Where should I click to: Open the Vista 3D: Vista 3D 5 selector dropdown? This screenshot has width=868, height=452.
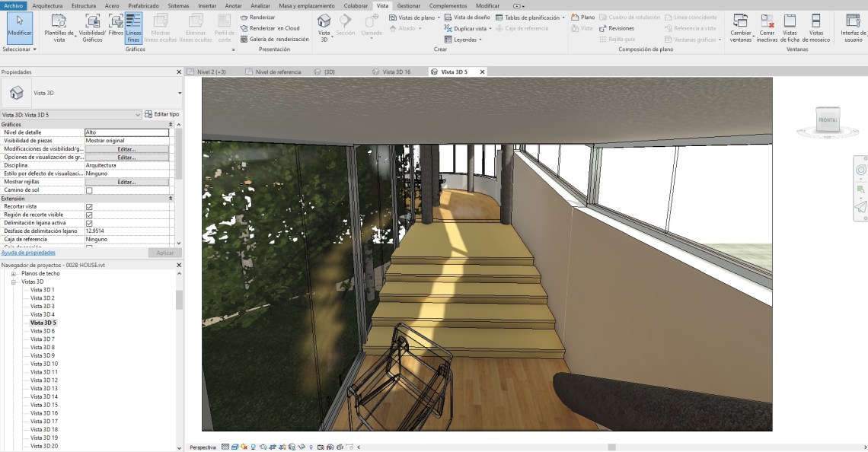click(138, 114)
